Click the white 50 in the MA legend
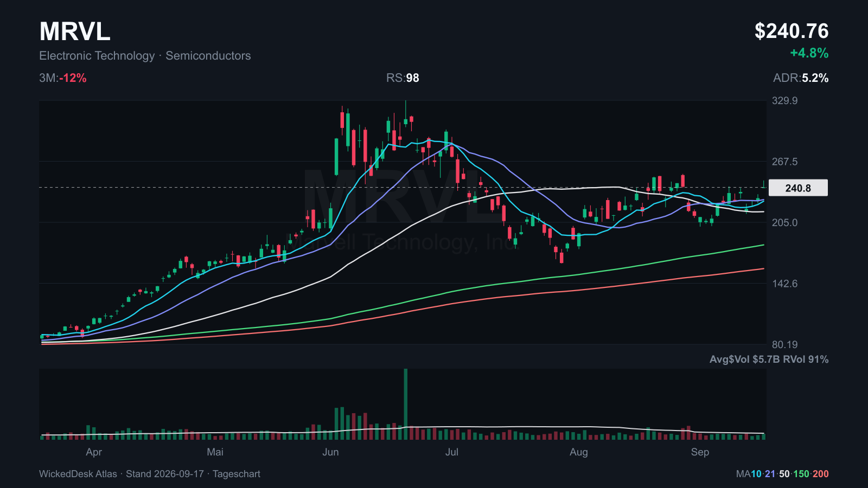 coord(784,474)
